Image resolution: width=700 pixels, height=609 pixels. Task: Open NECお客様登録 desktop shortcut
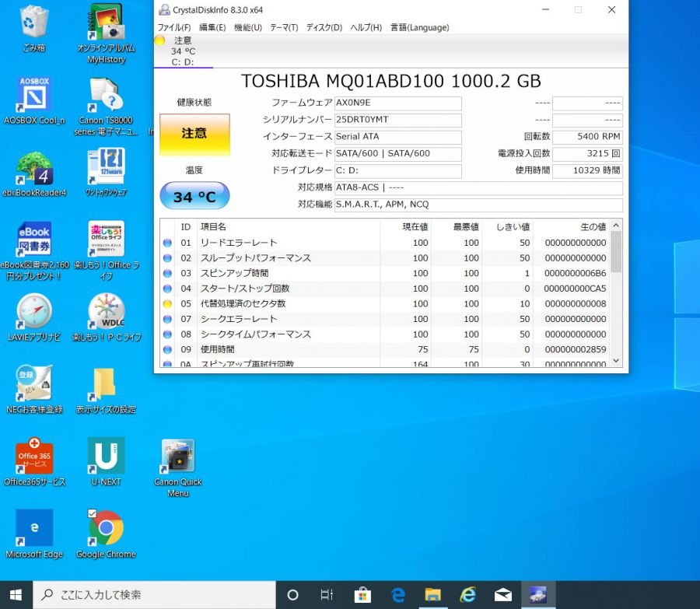(34, 390)
